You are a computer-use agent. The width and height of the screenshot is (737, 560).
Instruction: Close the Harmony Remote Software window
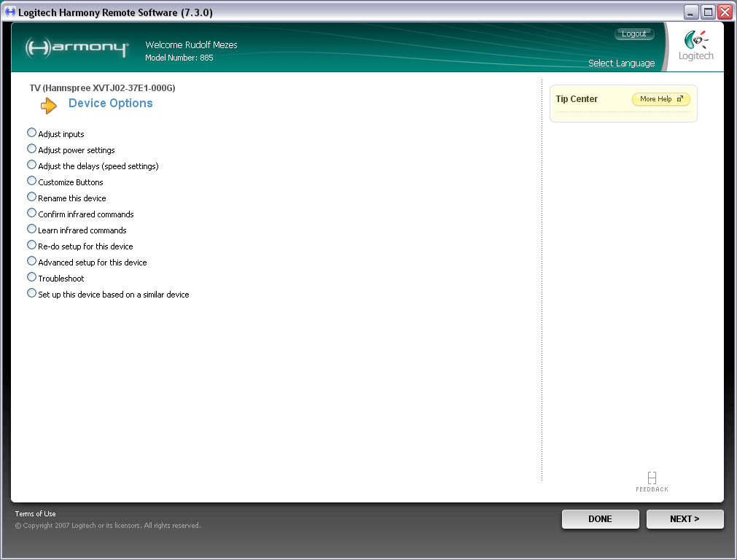(x=725, y=12)
